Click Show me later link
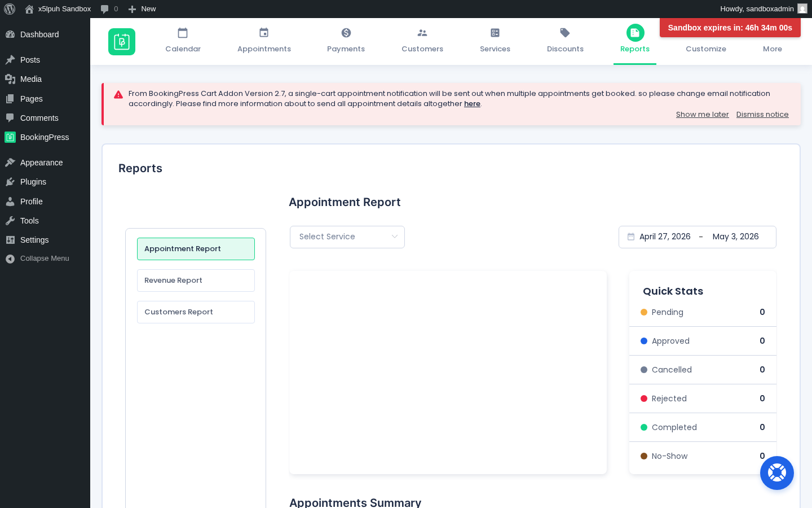812x508 pixels. point(703,115)
